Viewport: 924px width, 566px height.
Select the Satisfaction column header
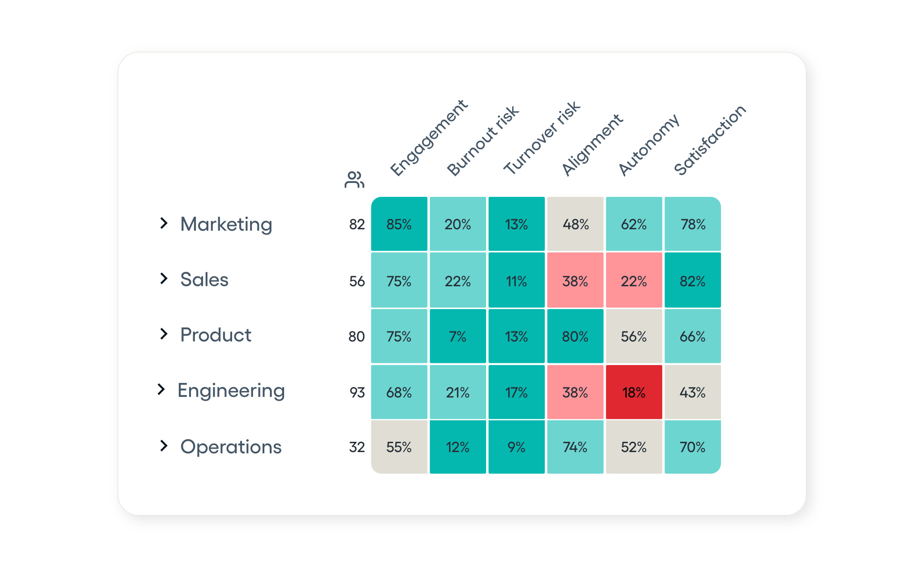tap(710, 140)
